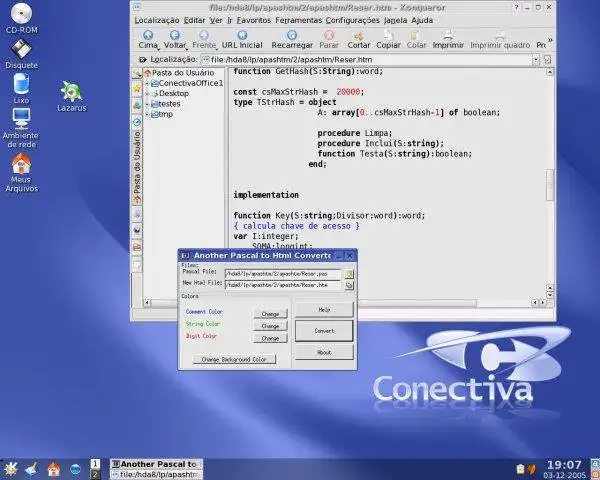Expand the tmp folder tree node
This screenshot has width=600, height=480.
point(147,114)
